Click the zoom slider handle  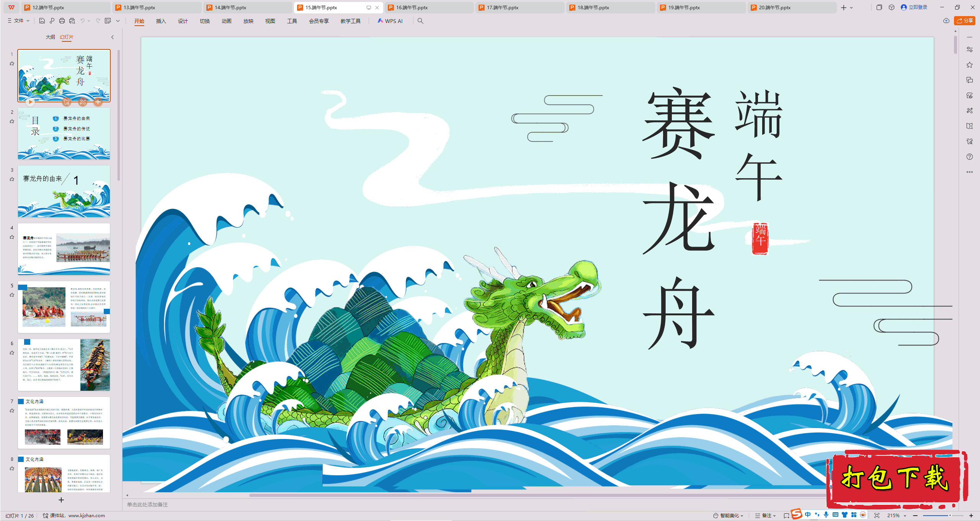click(x=950, y=516)
